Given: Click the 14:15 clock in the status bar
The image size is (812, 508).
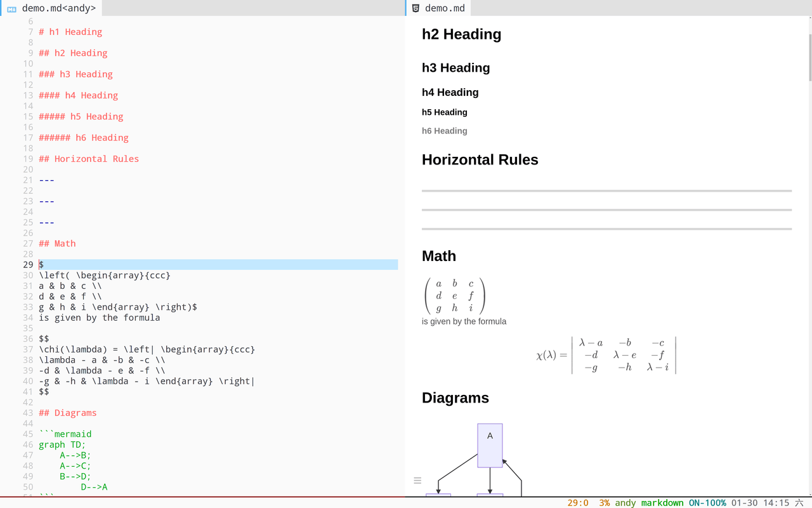Looking at the screenshot, I should [776, 503].
